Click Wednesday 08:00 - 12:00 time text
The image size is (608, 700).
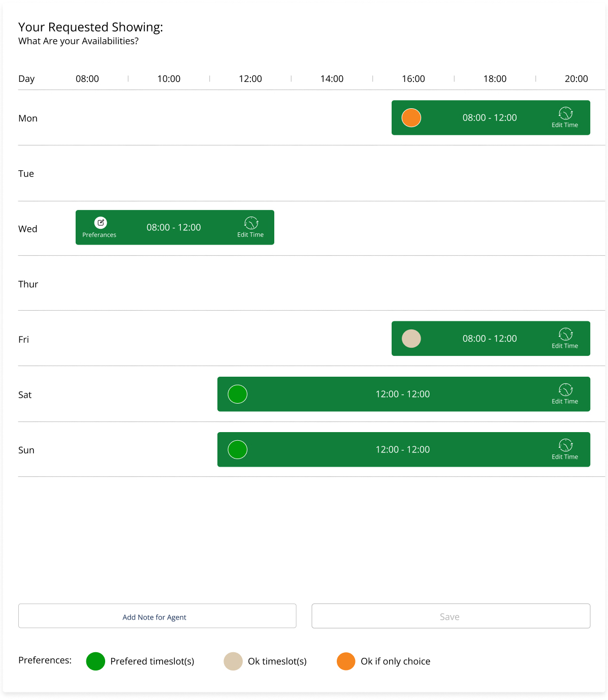pos(174,227)
